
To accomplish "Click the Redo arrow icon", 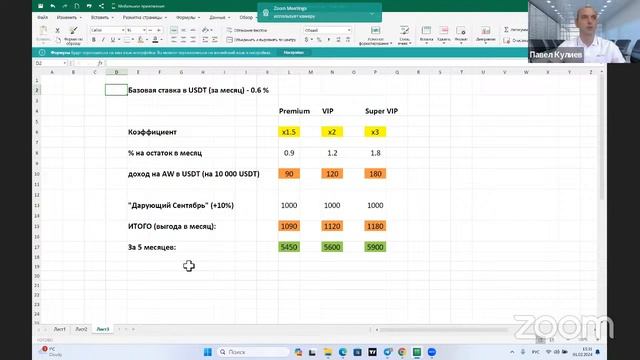I will pyautogui.click(x=65, y=6).
